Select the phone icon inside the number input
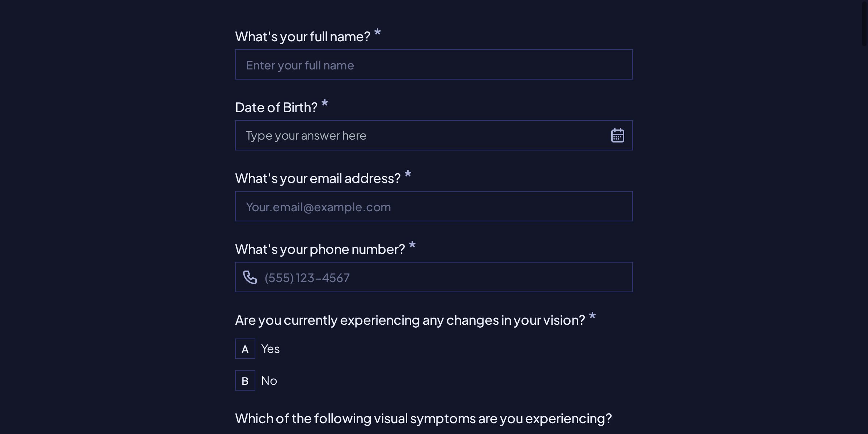The height and width of the screenshot is (434, 868). click(x=250, y=277)
